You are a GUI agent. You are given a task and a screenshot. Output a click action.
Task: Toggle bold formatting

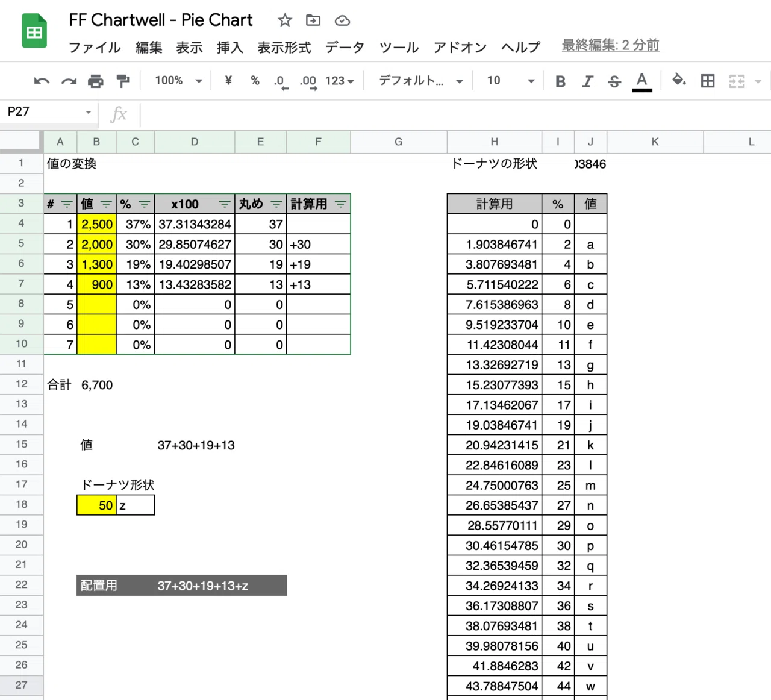(x=560, y=81)
